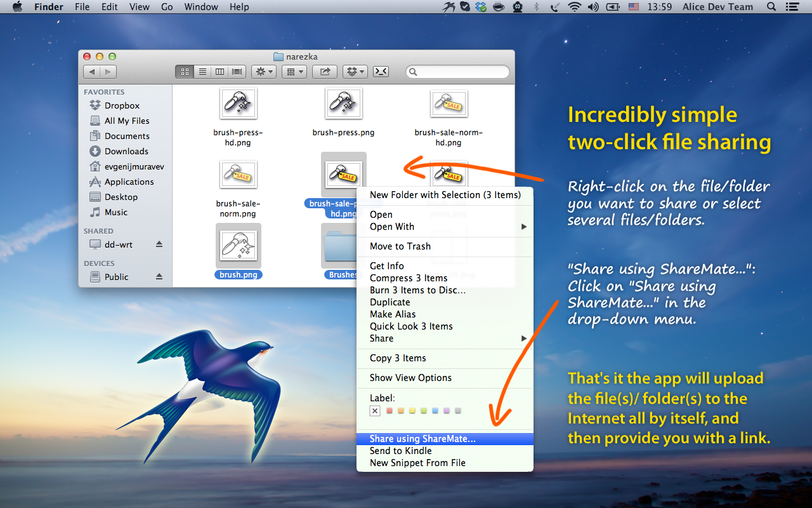Viewport: 812px width, 508px height.
Task: Open the Arrange items dropdown
Action: click(x=294, y=72)
